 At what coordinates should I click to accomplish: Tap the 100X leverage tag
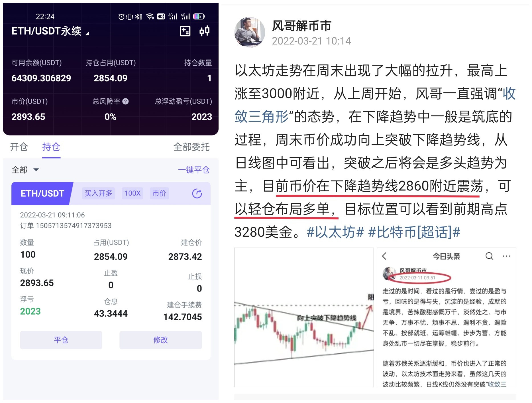point(132,193)
